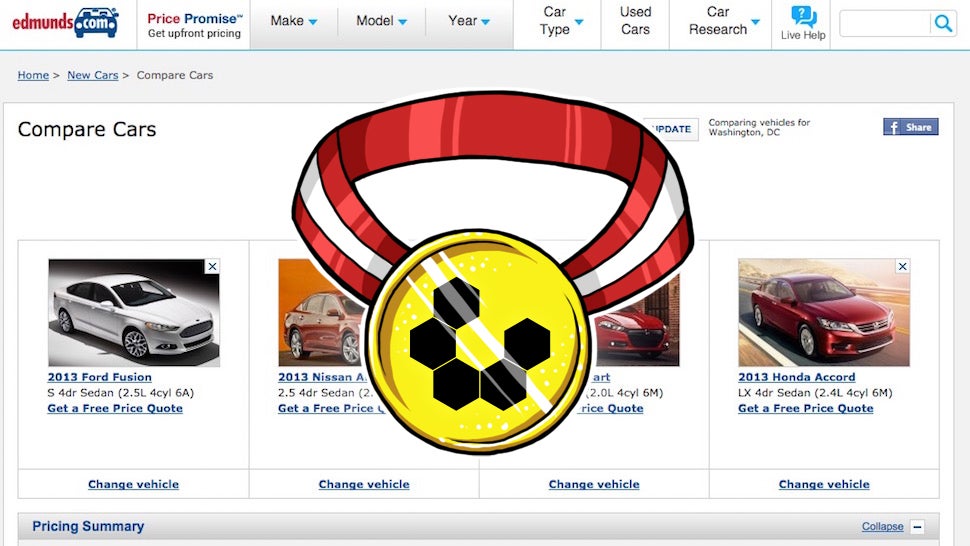Get a Free Price Quote for the Nissan
This screenshot has width=970, height=546.
point(332,408)
